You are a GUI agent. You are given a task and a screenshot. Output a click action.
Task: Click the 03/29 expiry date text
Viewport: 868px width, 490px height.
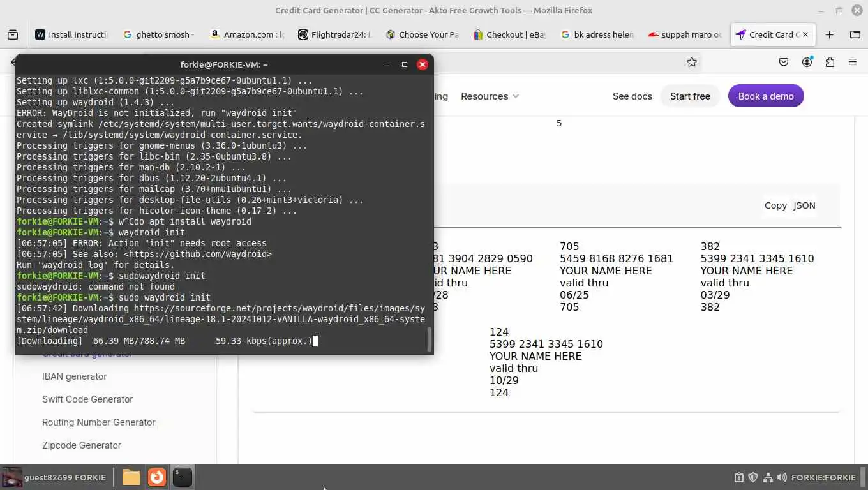tap(715, 295)
